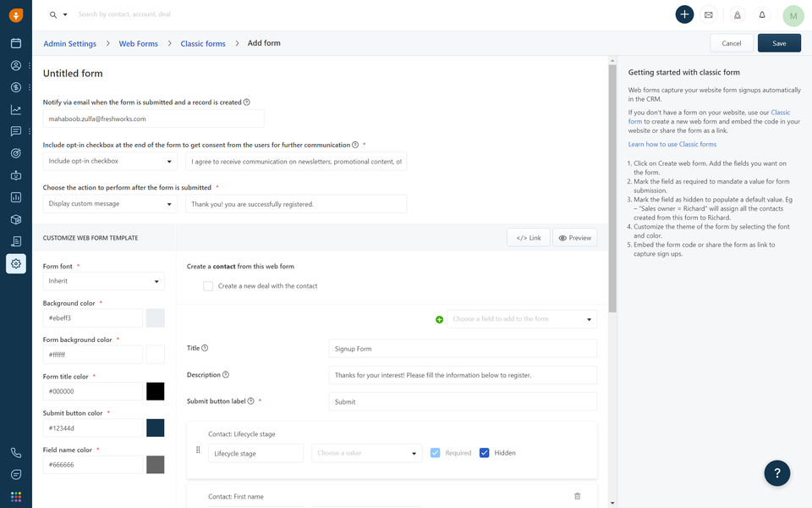Click the dark plus quick-add button
The image size is (812, 508).
pos(684,14)
